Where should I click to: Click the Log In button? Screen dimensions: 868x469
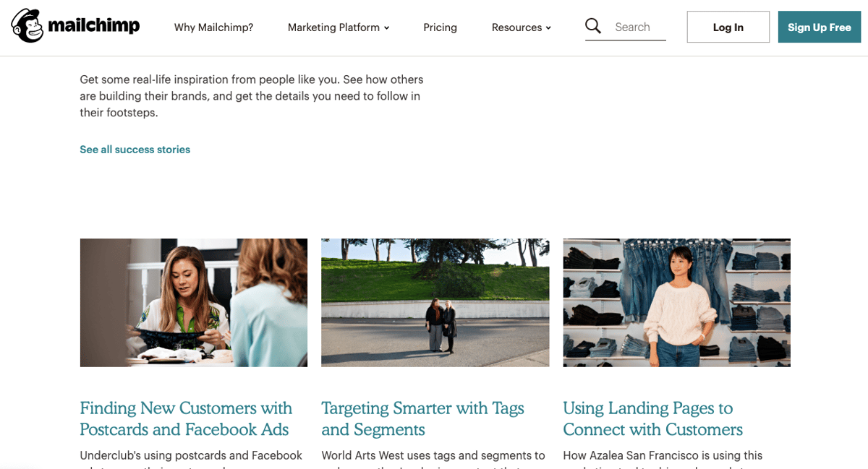tap(728, 26)
